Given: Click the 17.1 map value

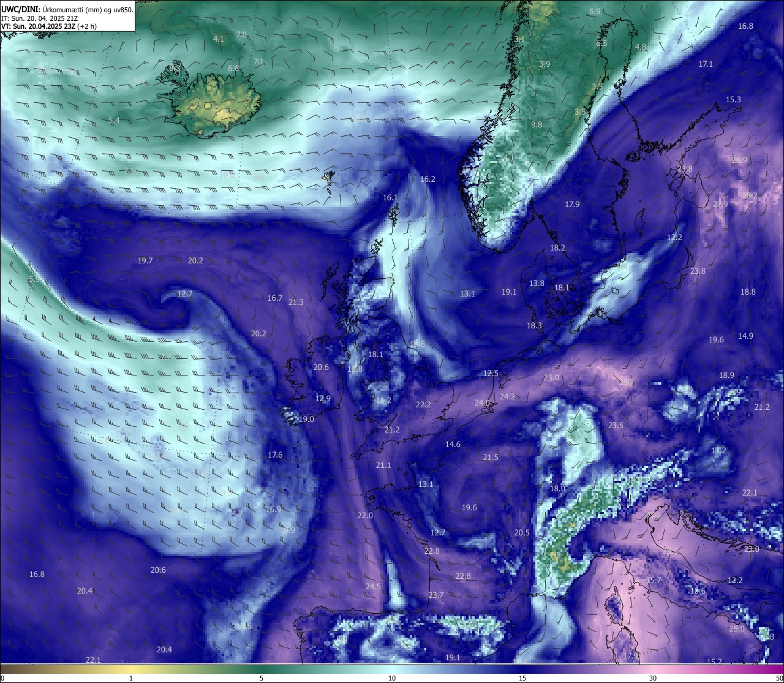Looking at the screenshot, I should [x=706, y=64].
